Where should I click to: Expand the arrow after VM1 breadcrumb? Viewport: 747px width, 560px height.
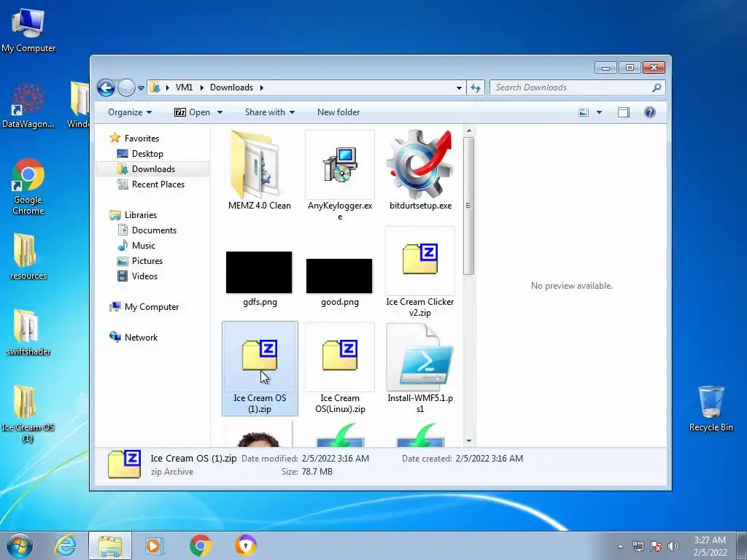[x=201, y=87]
